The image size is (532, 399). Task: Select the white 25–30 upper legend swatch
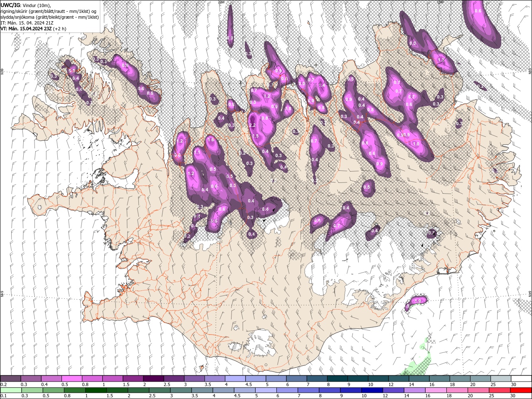pyautogui.click(x=501, y=379)
